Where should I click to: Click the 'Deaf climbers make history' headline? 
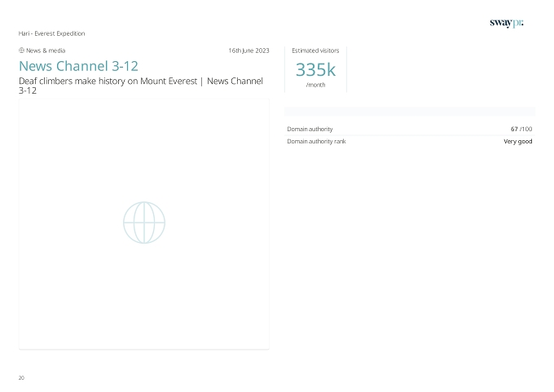pyautogui.click(x=141, y=86)
